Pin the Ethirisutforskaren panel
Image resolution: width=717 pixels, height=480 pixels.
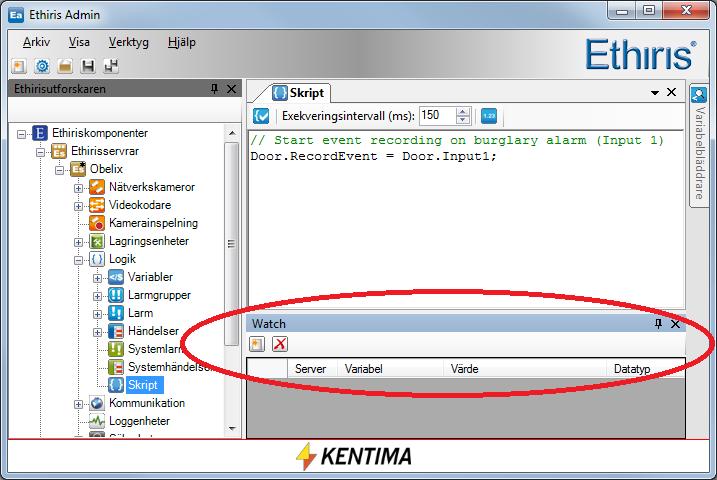pos(214,89)
